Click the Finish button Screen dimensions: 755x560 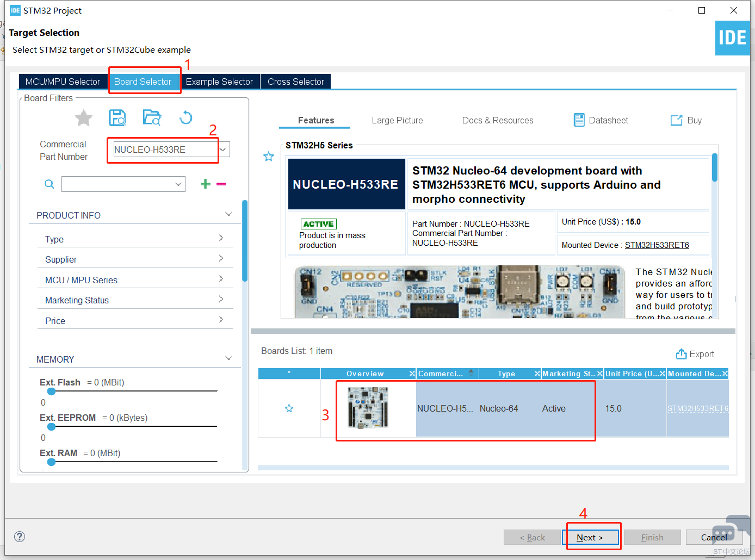click(652, 537)
